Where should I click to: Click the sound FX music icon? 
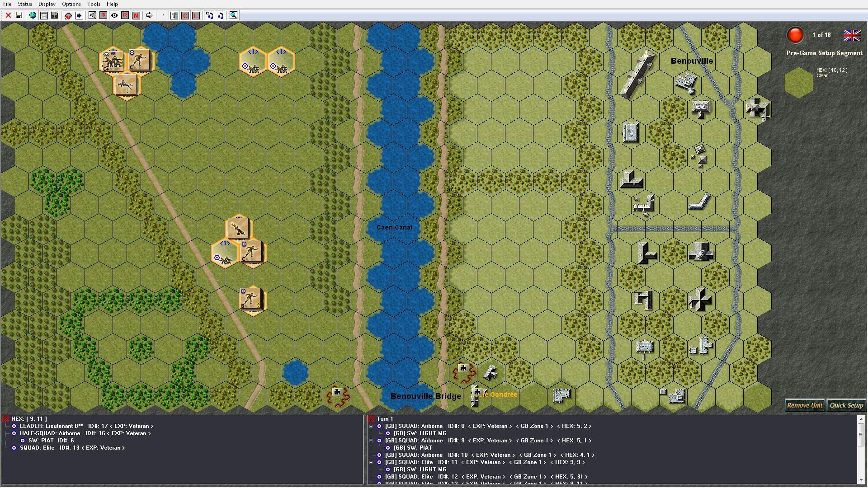coord(209,15)
